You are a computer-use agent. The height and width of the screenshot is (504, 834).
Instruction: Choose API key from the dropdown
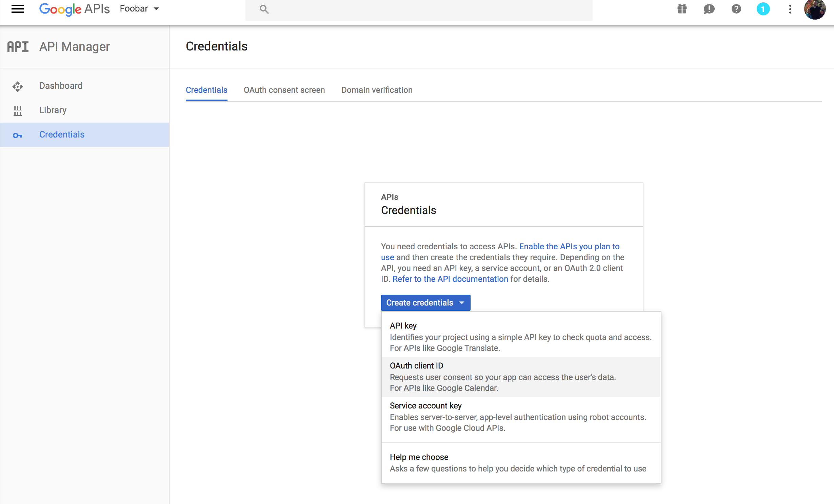pyautogui.click(x=521, y=337)
